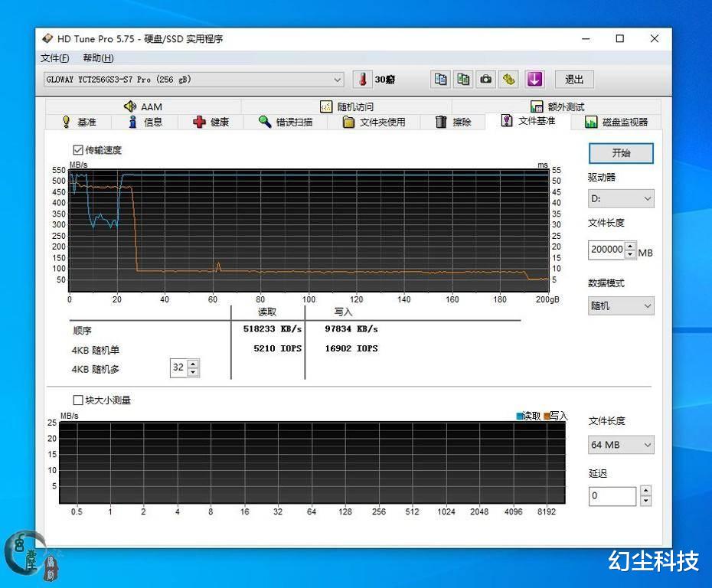Click the purple download arrow icon
The width and height of the screenshot is (712, 588).
[534, 80]
